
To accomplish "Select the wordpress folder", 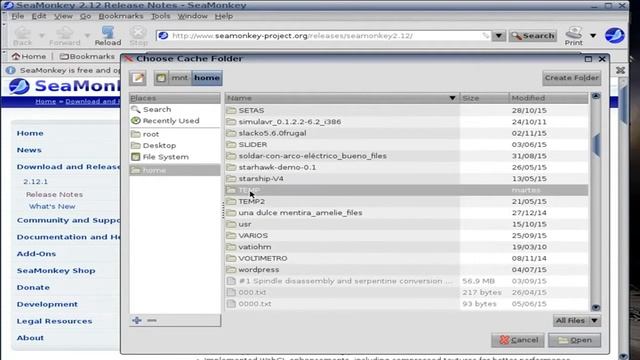I will pos(406,269).
